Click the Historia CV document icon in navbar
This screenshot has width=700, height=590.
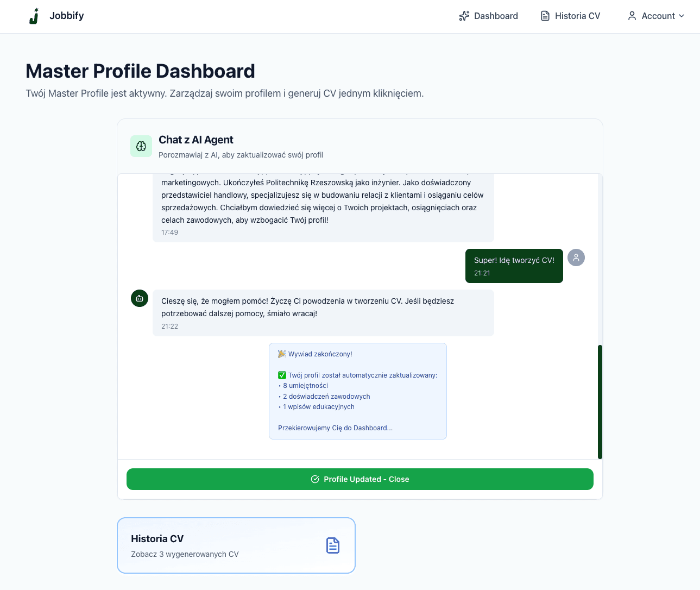point(545,16)
